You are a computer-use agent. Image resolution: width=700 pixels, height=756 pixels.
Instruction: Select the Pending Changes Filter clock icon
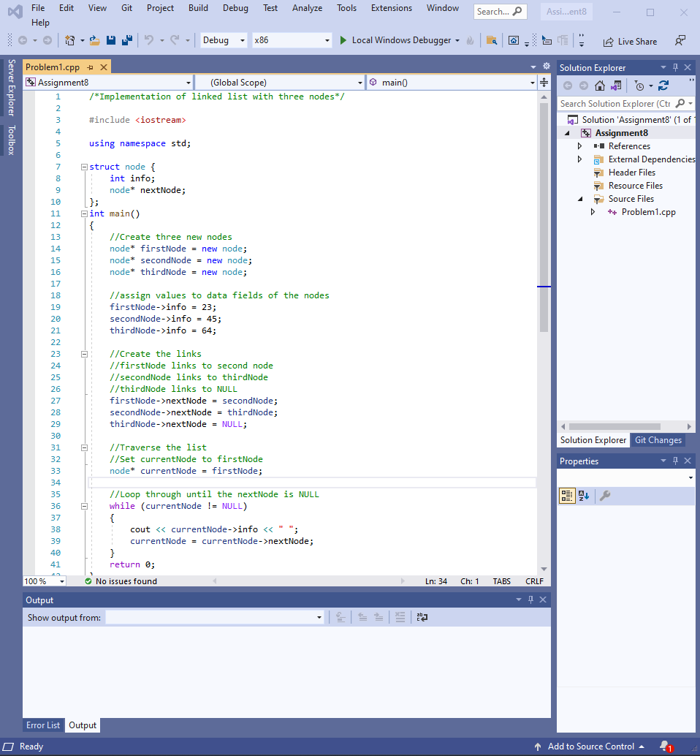639,86
